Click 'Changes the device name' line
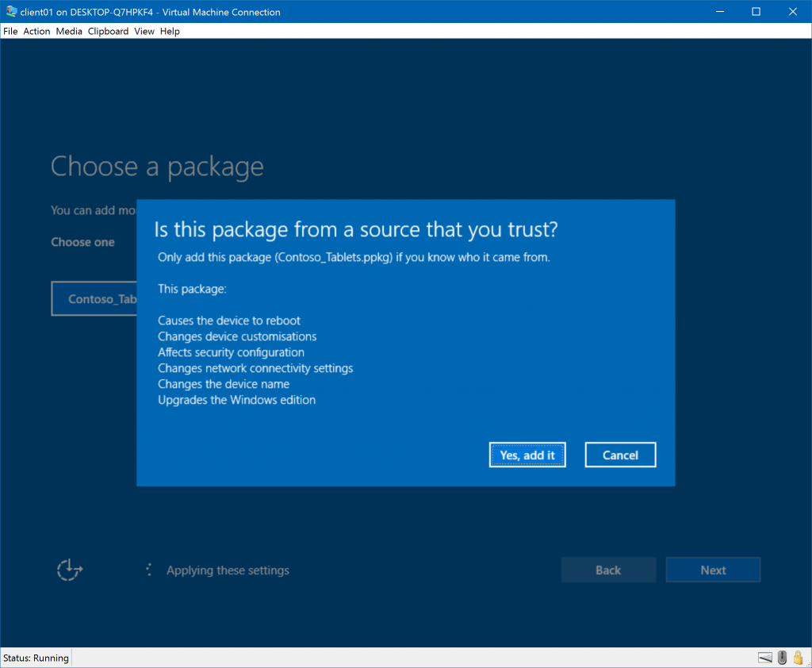The image size is (812, 668). click(224, 384)
